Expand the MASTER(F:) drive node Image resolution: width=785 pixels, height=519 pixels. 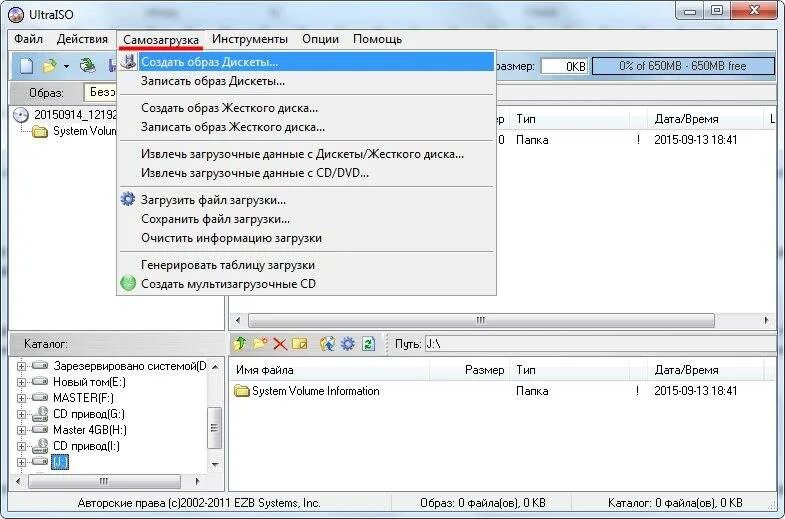(21, 398)
